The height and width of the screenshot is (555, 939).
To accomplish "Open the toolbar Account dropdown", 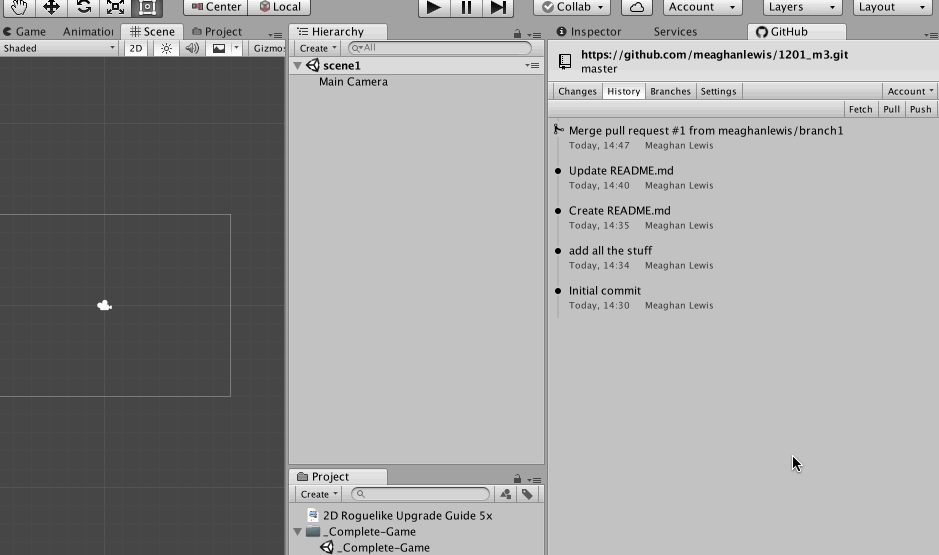I will 702,7.
